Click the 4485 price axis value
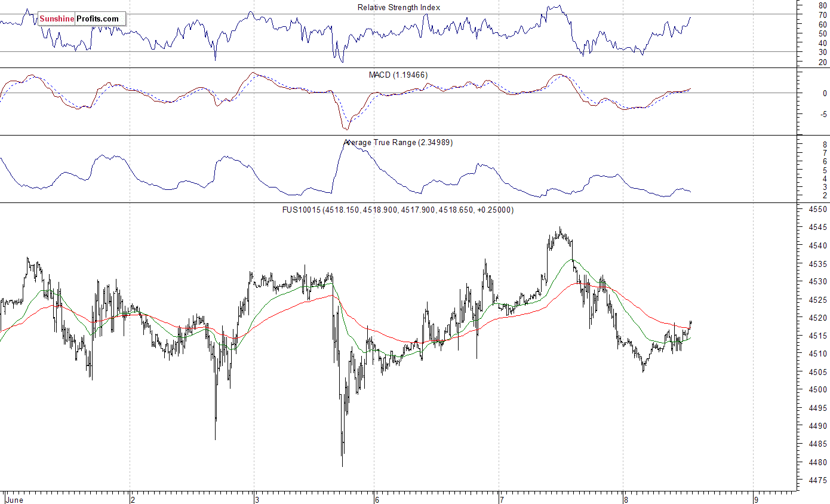Image resolution: width=830 pixels, height=504 pixels. [818, 444]
